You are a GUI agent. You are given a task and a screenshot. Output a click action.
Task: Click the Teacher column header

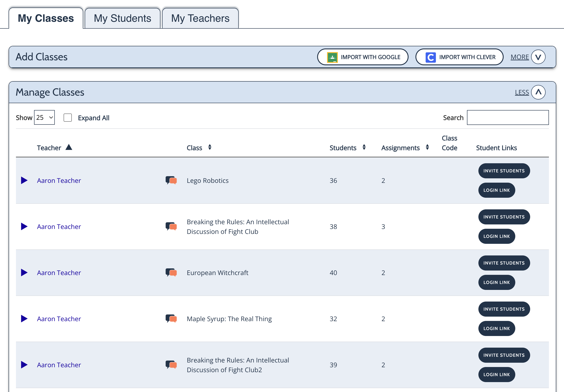[49, 148]
